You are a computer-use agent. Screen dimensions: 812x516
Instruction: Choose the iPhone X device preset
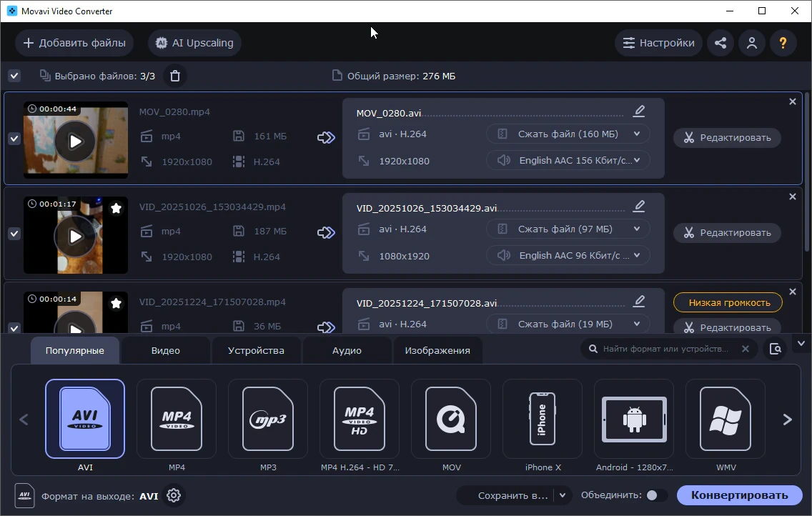pyautogui.click(x=543, y=419)
